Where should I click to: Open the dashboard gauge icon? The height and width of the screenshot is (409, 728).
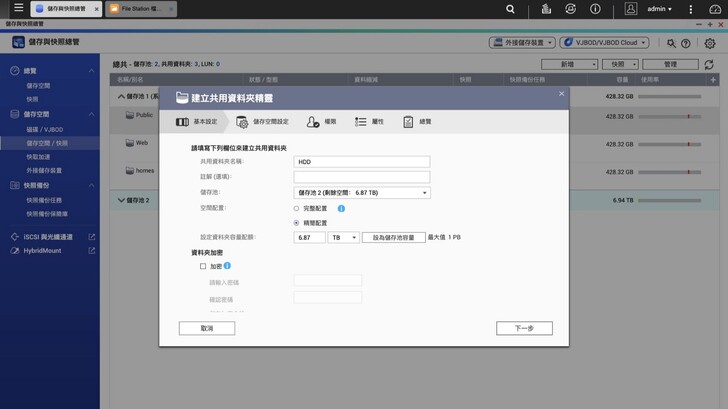(x=715, y=9)
